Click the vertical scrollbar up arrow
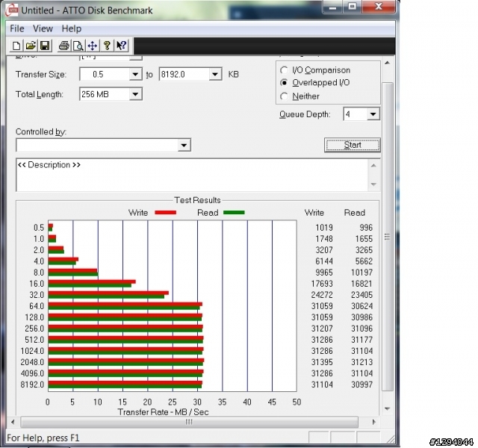The width and height of the screenshot is (478, 448). pyautogui.click(x=387, y=63)
